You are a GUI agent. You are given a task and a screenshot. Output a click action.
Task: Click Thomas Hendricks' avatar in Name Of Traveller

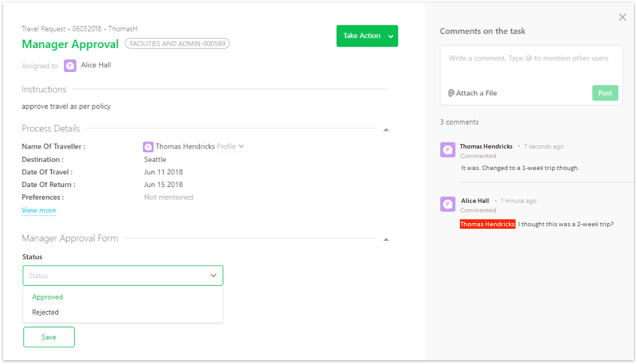tap(148, 147)
